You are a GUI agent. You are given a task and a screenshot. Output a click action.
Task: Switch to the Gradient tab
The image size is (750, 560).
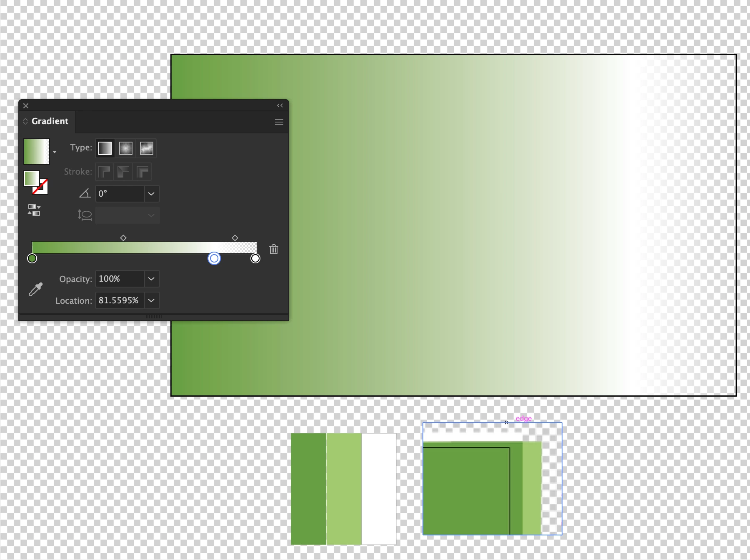point(50,121)
